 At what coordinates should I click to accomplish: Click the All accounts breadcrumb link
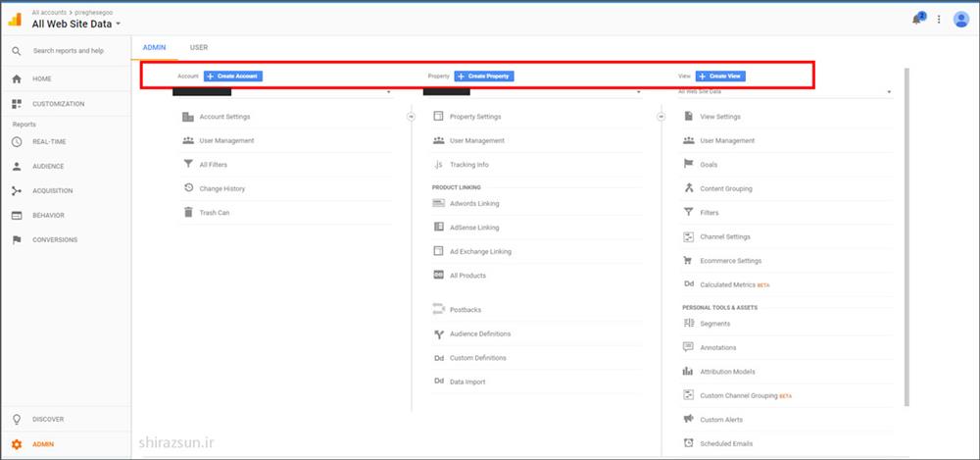coord(49,12)
